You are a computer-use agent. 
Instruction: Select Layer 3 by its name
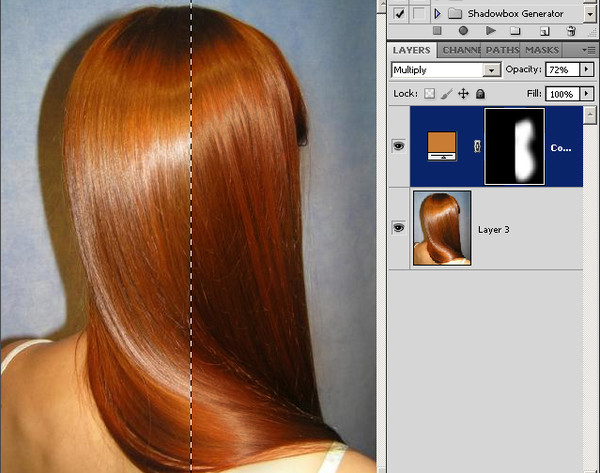tap(494, 230)
